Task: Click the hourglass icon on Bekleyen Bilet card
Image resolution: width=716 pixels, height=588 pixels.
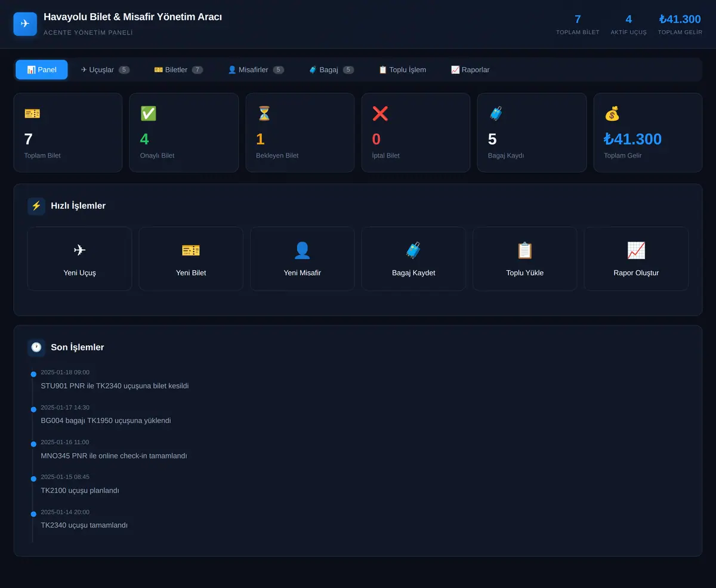Action: [264, 113]
